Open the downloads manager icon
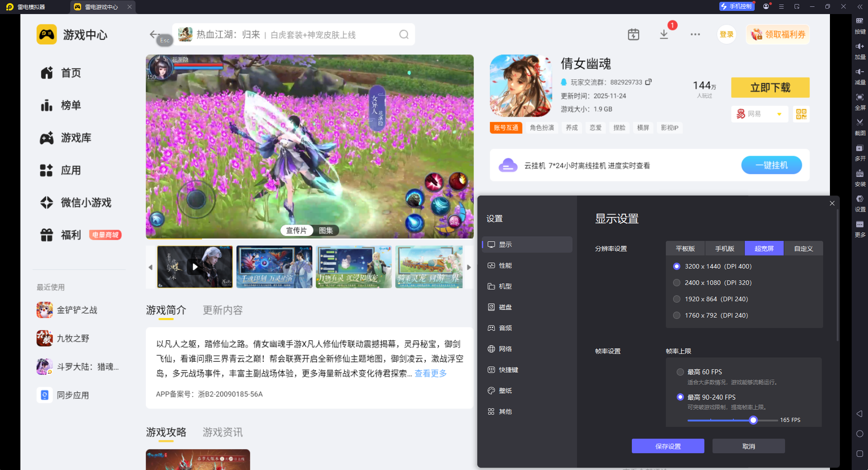The image size is (868, 470). click(664, 34)
